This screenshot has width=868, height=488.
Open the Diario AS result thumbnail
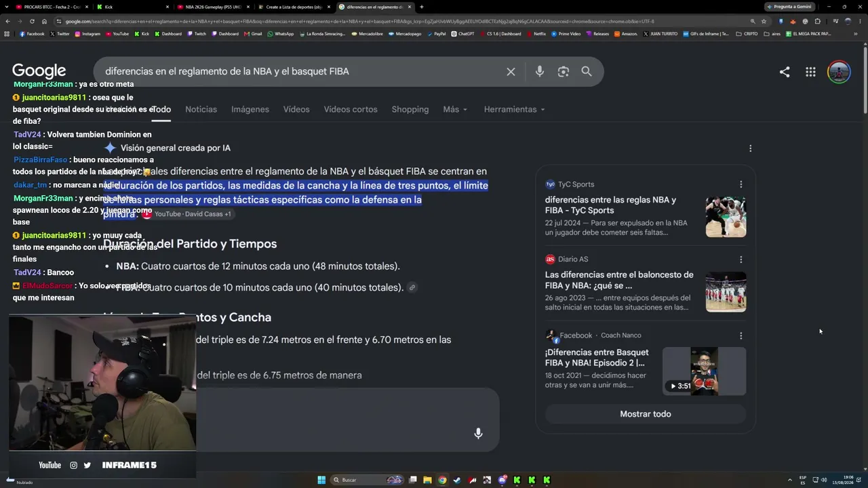pyautogui.click(x=726, y=292)
